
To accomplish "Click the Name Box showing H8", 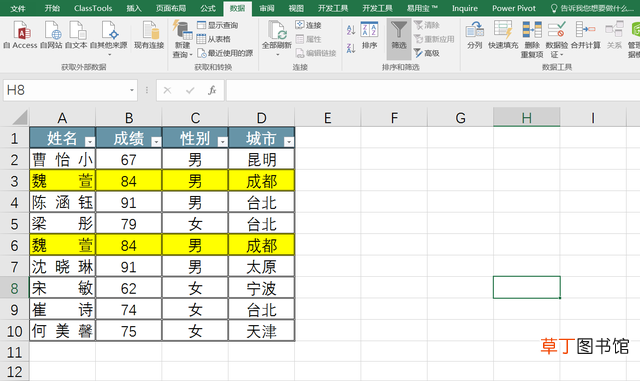I will pos(65,90).
